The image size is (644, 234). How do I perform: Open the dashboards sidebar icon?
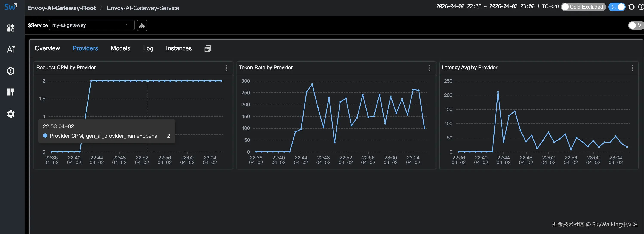11,28
